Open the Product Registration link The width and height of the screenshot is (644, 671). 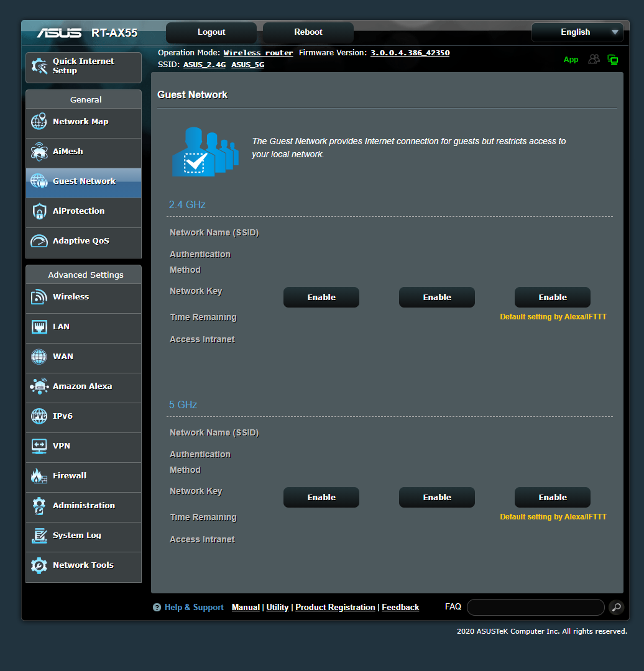pos(335,607)
